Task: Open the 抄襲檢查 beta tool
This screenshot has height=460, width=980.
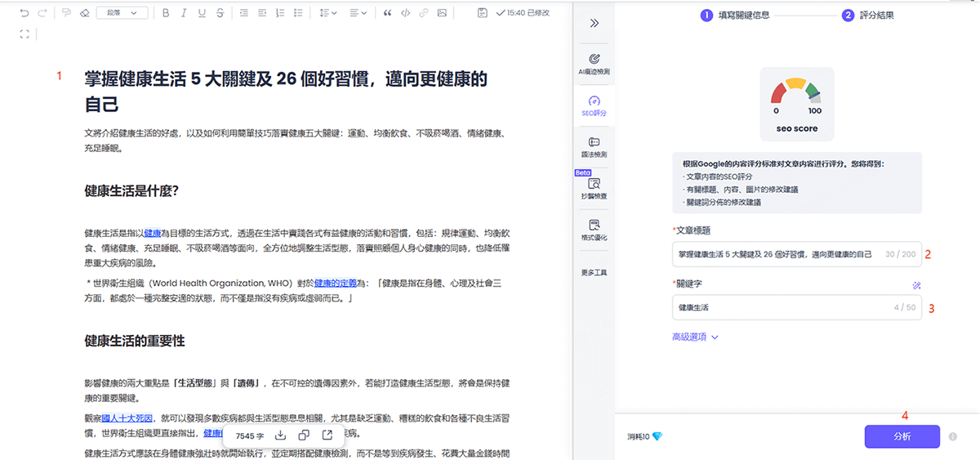Action: [x=594, y=189]
